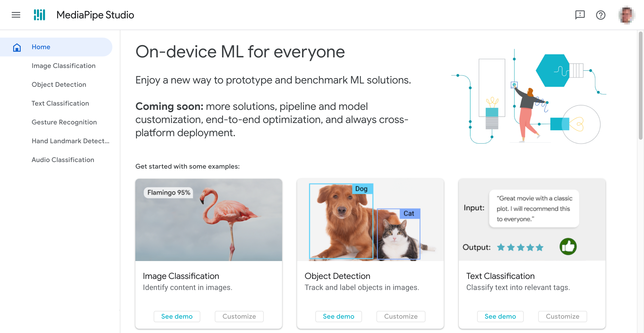644x333 pixels.
Task: Select the Gesture Recognition sidebar item
Action: pos(64,122)
